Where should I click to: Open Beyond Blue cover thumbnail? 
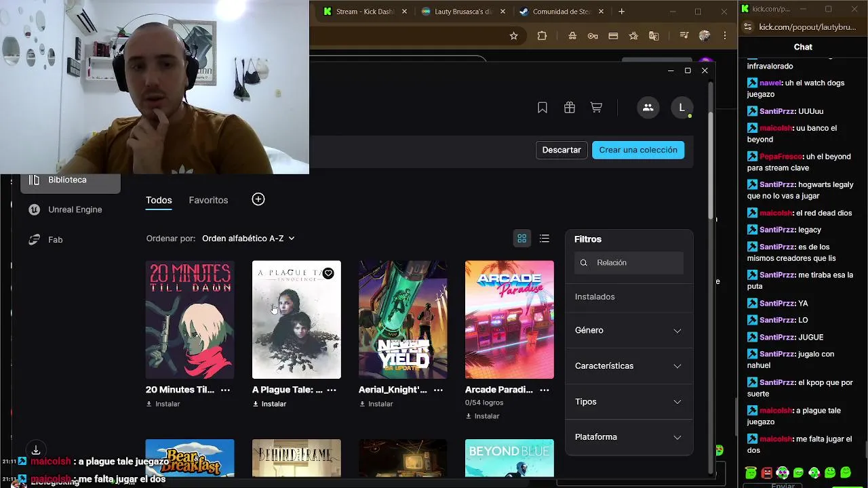[509, 457]
